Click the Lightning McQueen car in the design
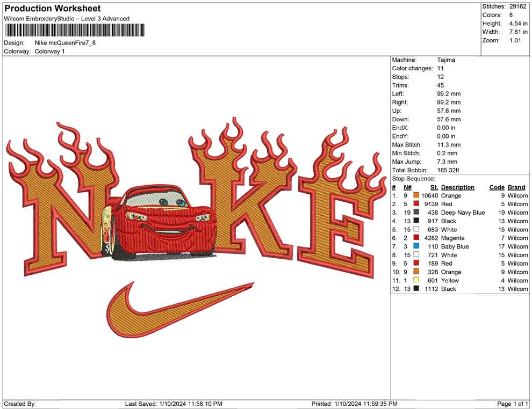Screen dimensions: 532x409 160,224
